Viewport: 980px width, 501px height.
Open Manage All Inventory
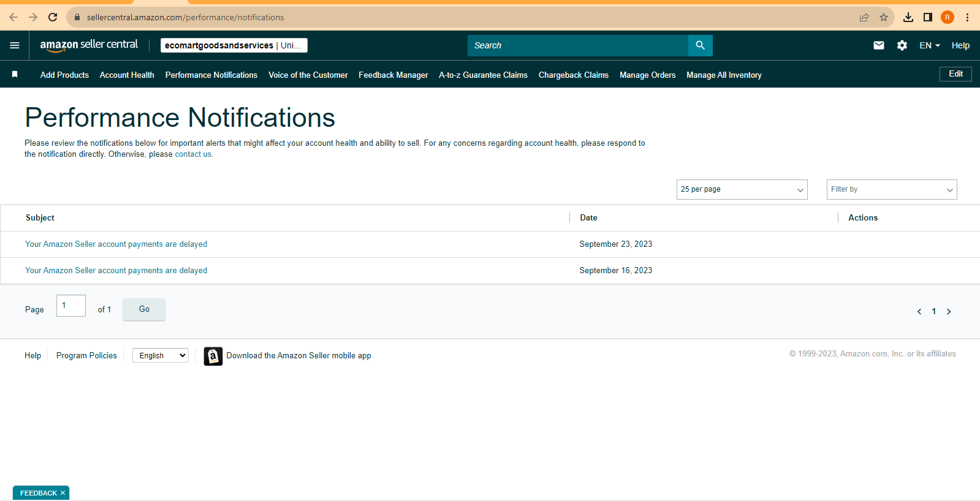pyautogui.click(x=724, y=75)
